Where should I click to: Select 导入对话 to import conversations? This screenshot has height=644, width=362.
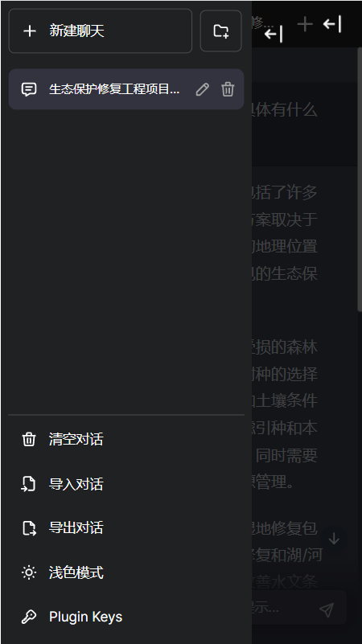(x=126, y=484)
